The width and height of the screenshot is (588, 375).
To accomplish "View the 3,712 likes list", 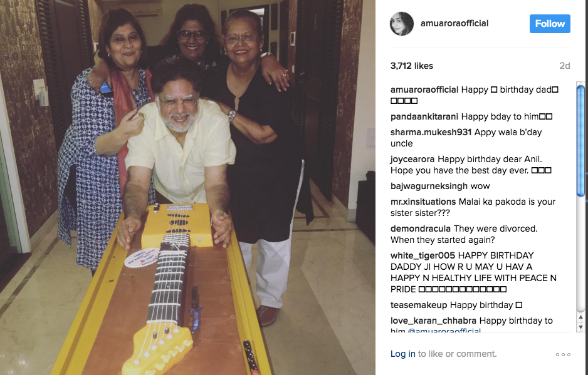I will point(411,66).
